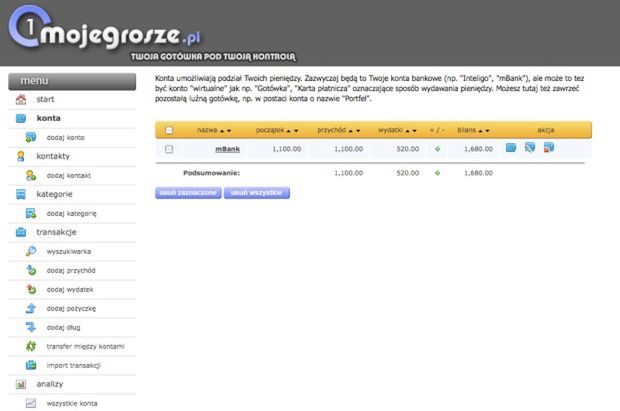Viewport: 620px width, 411px height.
Task: Click the green arrow in mBank row
Action: click(437, 149)
